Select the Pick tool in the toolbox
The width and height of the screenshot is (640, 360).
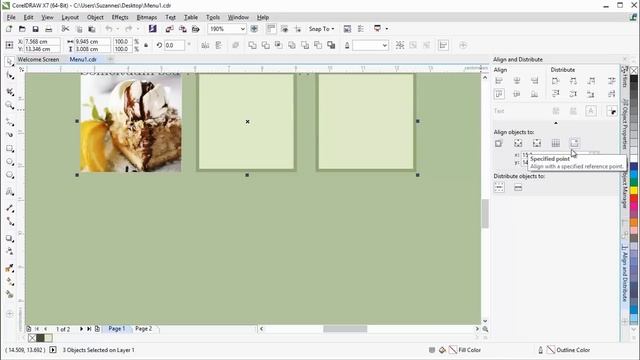tap(10, 62)
